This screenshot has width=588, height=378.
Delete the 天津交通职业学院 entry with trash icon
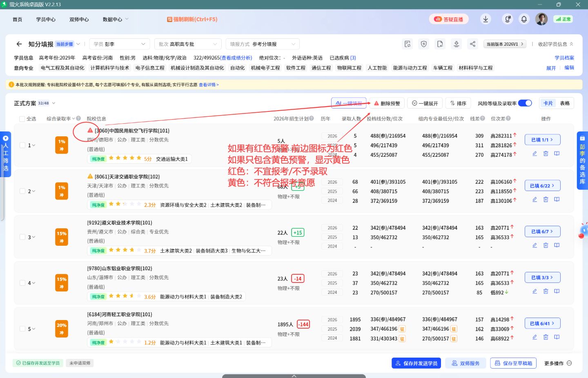pyautogui.click(x=546, y=199)
